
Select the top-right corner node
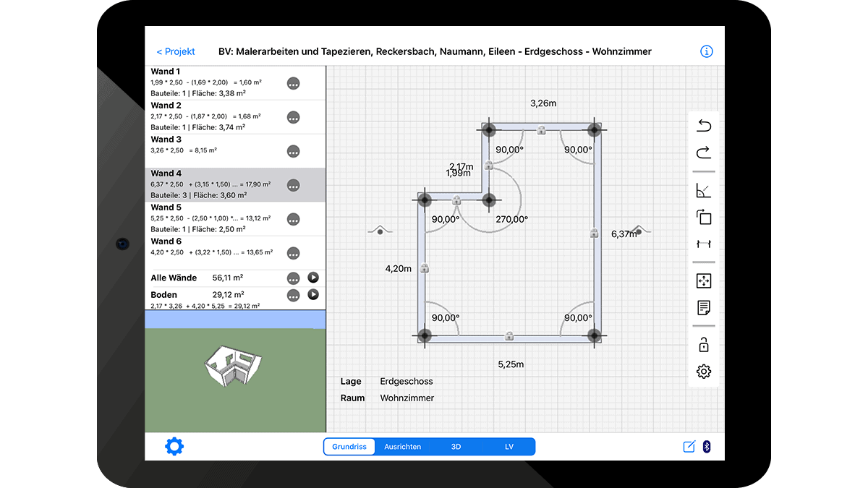click(594, 130)
